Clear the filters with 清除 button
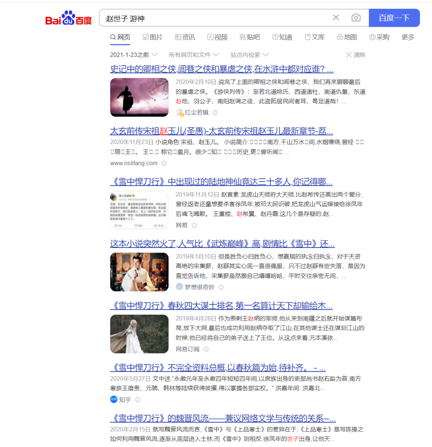This screenshot has height=447, width=432. 356,55
